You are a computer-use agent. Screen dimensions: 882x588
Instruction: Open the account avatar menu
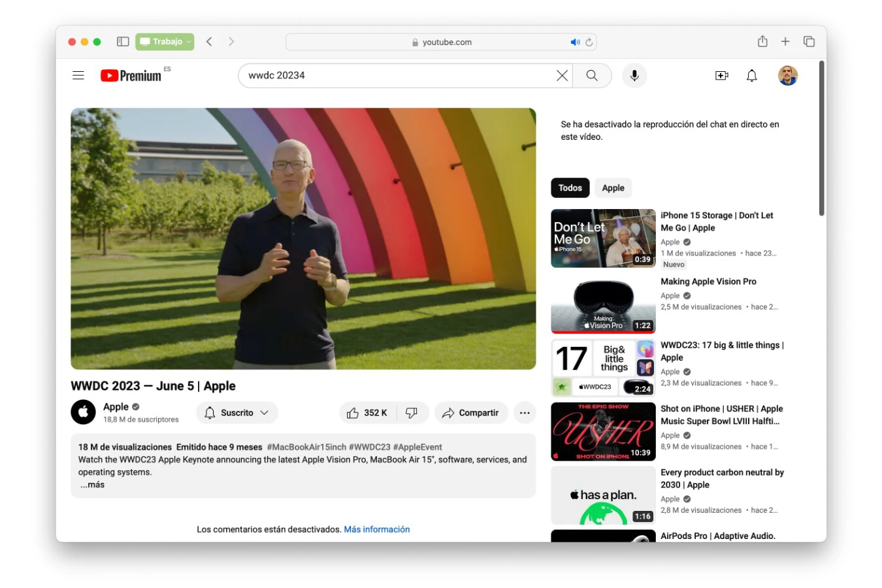[x=788, y=76]
